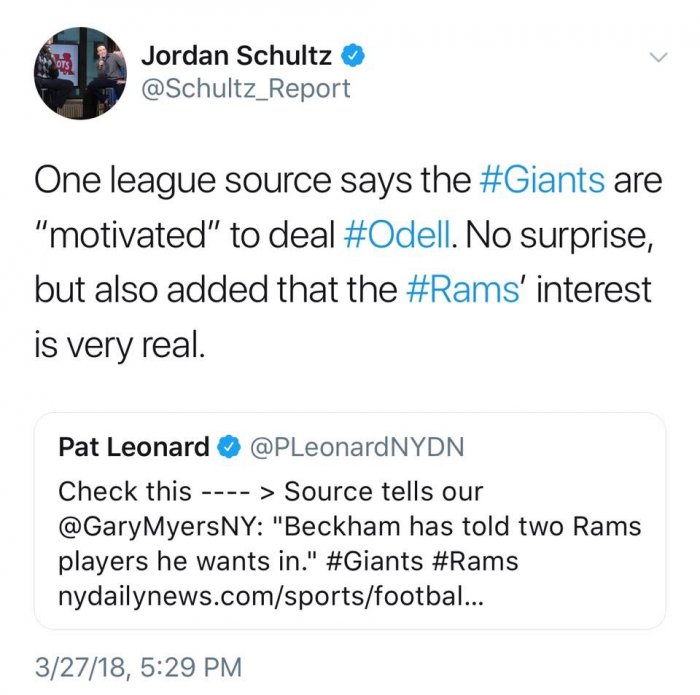
Task: Open the @PLeonardNYDN handle
Action: [357, 447]
